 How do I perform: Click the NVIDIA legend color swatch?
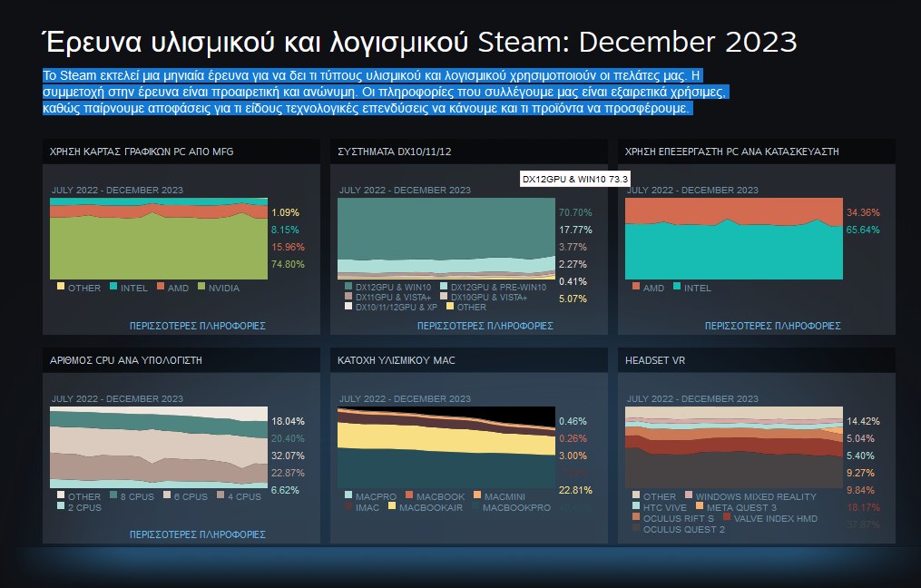pyautogui.click(x=201, y=286)
